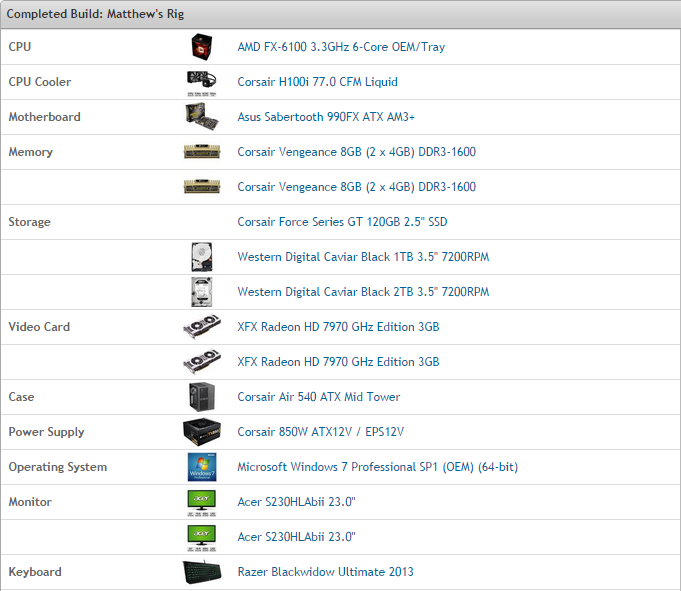Screen dimensions: 681x591
Task: Click the 'Memory' category label
Action: click(x=30, y=152)
